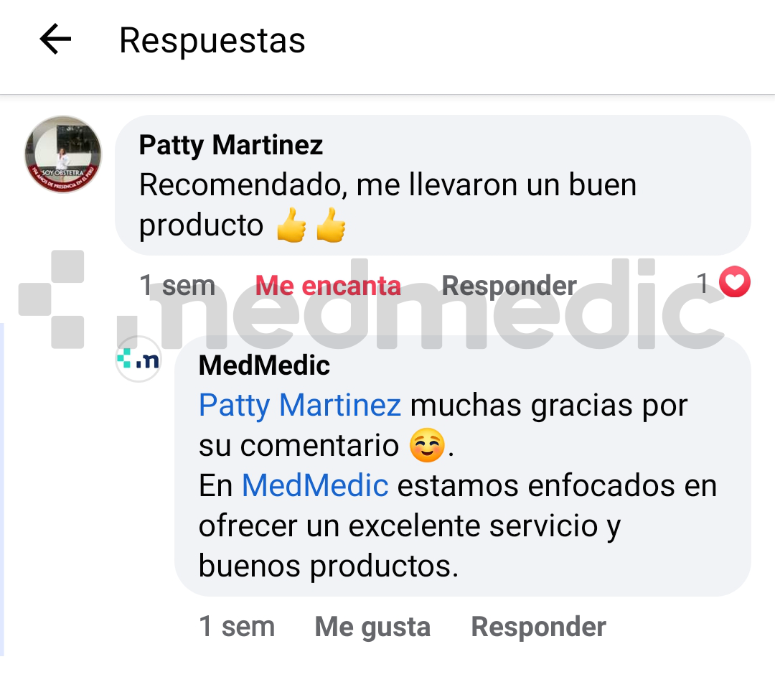Image resolution: width=775 pixels, height=700 pixels.
Task: Click the first thumbs up emoji
Action: pos(291,225)
